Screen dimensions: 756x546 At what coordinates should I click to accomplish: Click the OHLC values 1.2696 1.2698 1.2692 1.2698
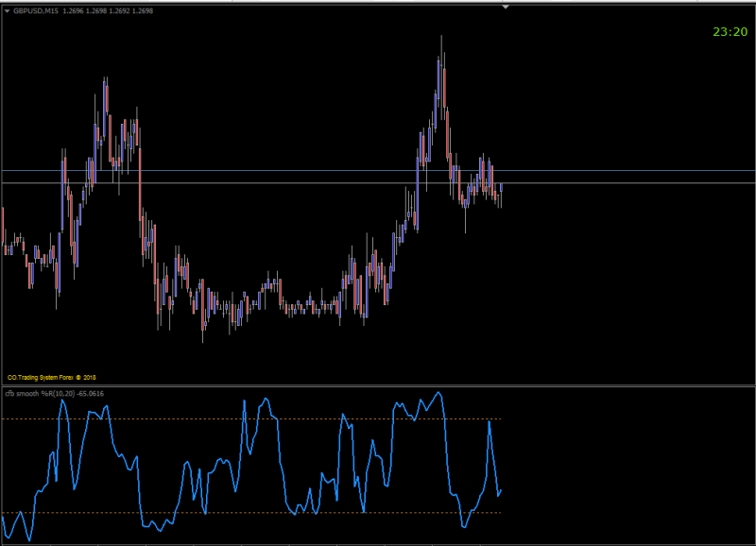[x=108, y=10]
